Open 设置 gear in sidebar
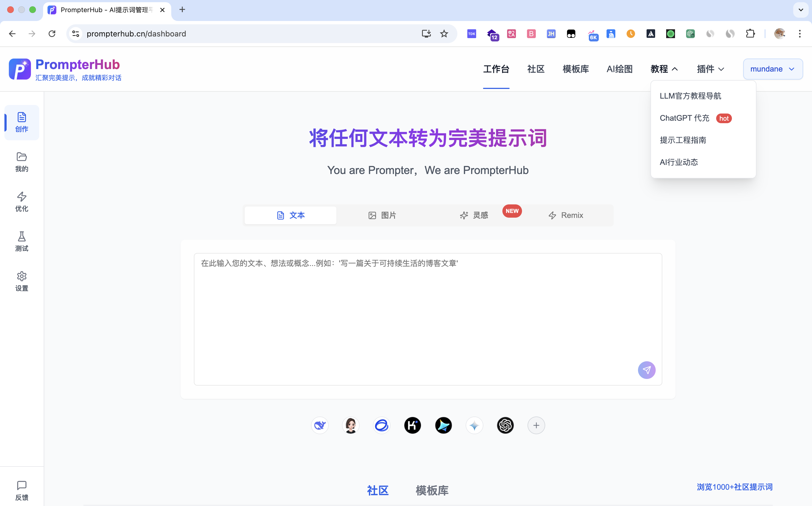The width and height of the screenshot is (812, 506). coord(22,281)
